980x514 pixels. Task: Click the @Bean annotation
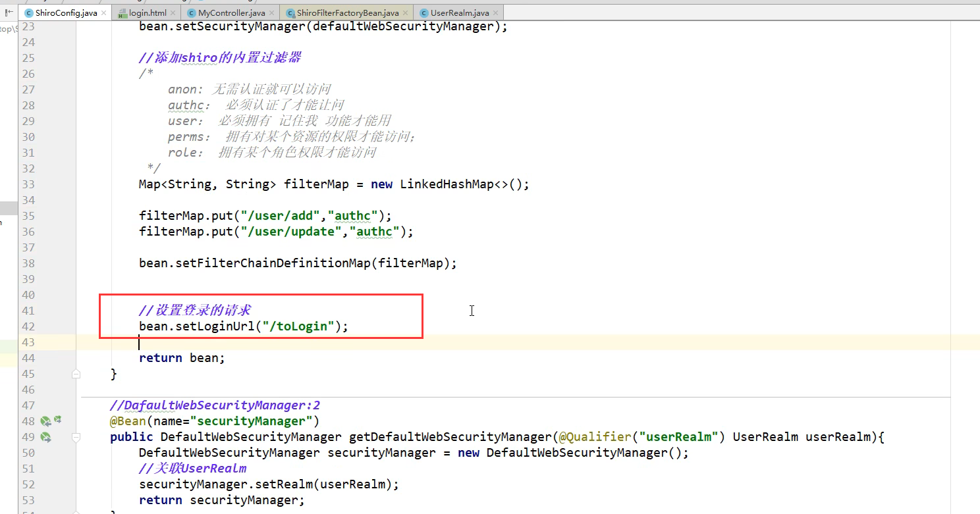[128, 421]
